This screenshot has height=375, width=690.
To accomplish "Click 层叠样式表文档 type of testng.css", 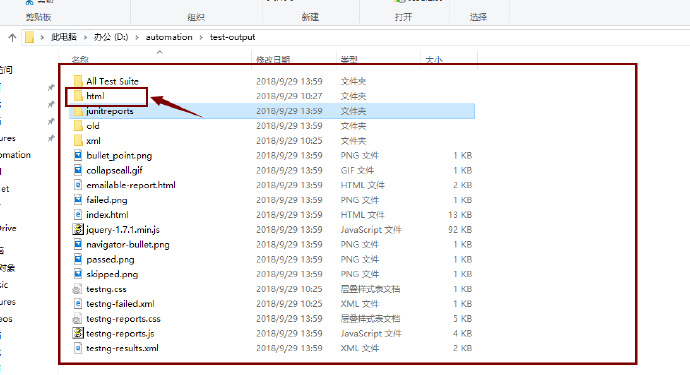I will 370,289.
